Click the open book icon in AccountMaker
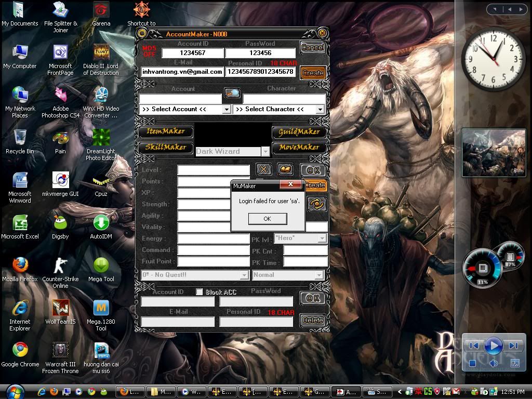The image size is (532, 399). (285, 169)
